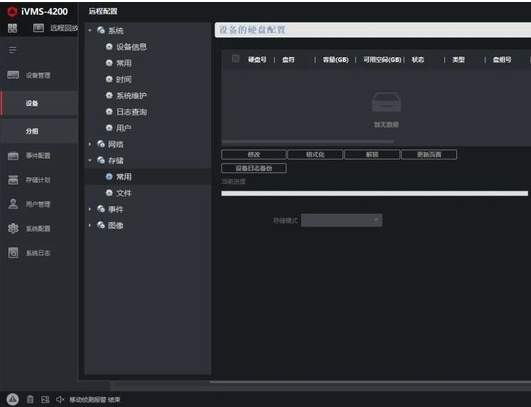The width and height of the screenshot is (531, 407).
Task: Click the 格式化 format button
Action: click(315, 154)
